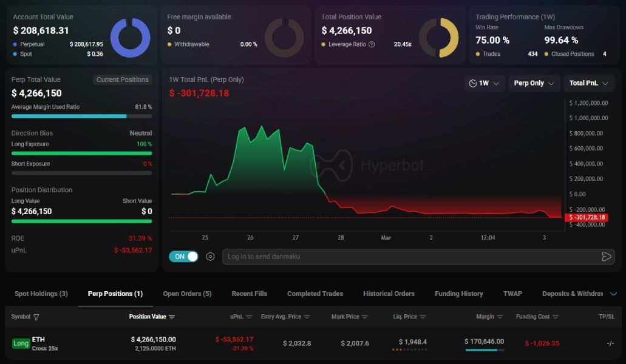The image size is (626, 364).
Task: Switch to the Spot Holdings tab
Action: point(41,294)
